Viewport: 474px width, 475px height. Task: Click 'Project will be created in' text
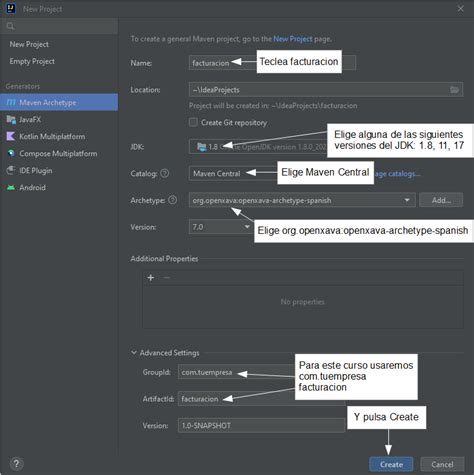pos(273,106)
